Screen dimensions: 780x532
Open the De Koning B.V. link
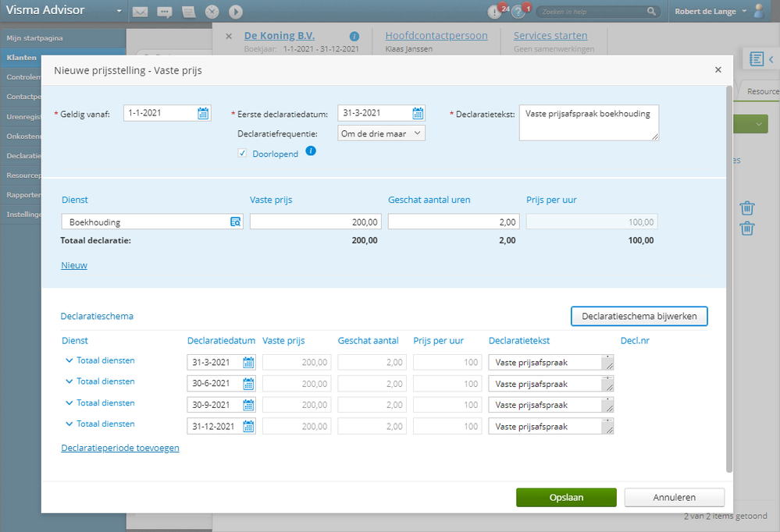click(x=279, y=36)
